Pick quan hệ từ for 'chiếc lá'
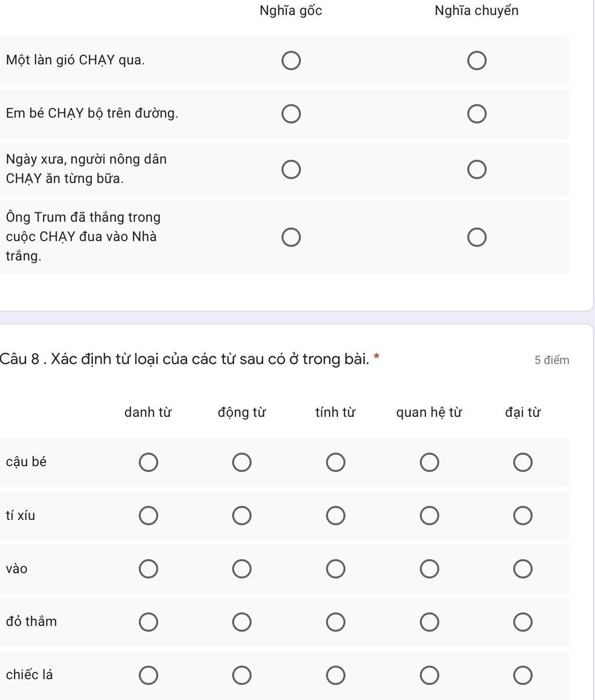The image size is (595, 700). click(429, 676)
